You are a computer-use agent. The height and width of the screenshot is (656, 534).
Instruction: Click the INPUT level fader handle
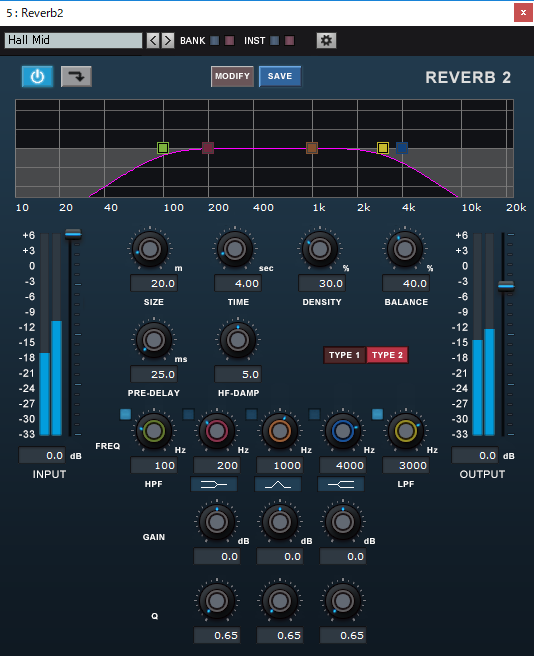73,234
